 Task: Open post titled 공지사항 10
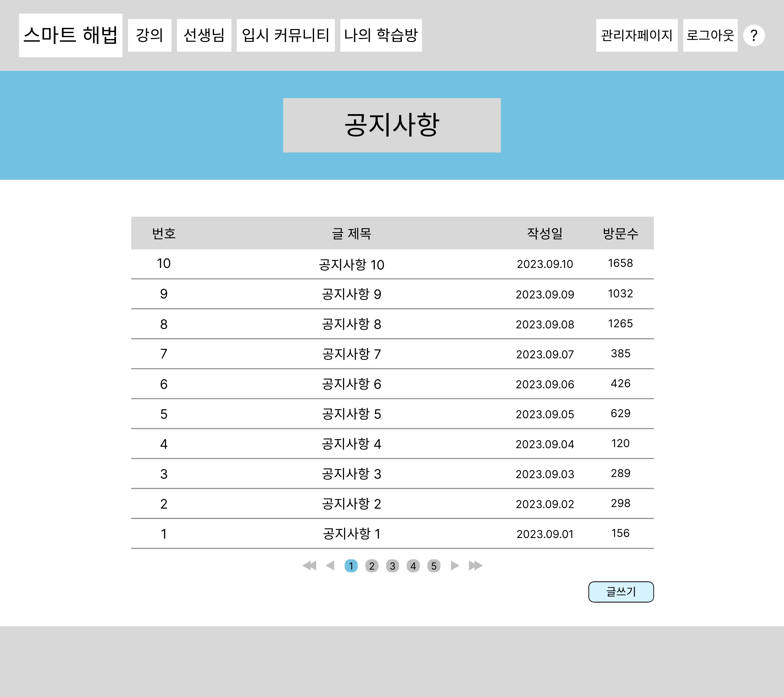click(351, 264)
